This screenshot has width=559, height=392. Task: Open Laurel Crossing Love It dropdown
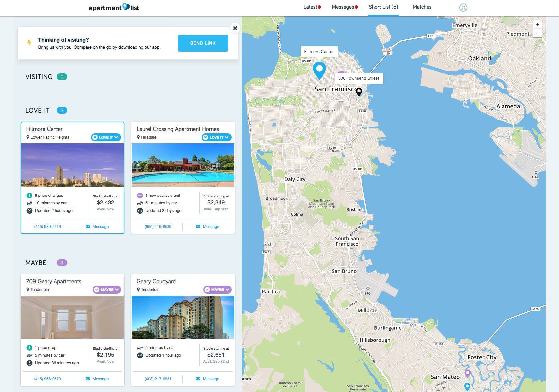click(217, 137)
